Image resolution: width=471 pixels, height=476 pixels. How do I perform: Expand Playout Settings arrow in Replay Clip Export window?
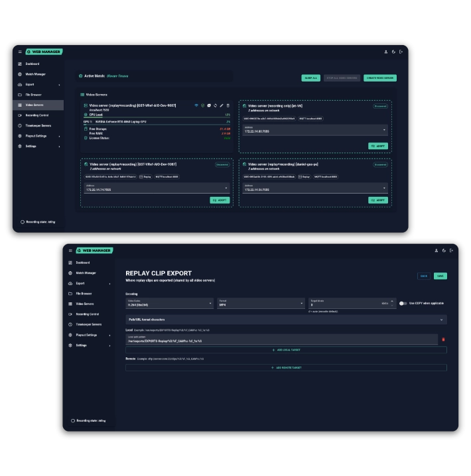coord(109,335)
